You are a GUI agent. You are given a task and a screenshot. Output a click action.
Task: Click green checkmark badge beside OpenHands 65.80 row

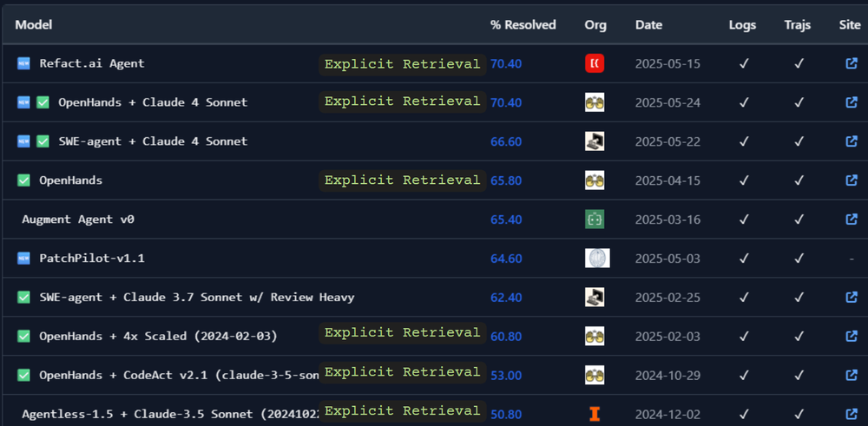[23, 180]
